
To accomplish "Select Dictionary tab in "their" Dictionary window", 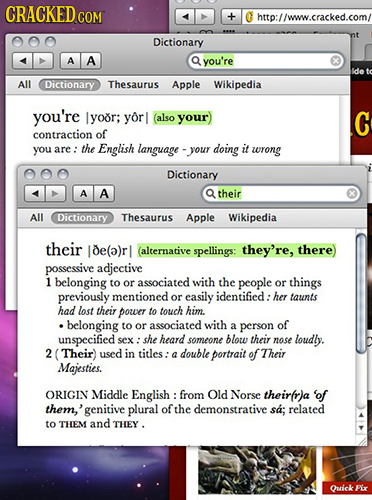I will tap(82, 218).
